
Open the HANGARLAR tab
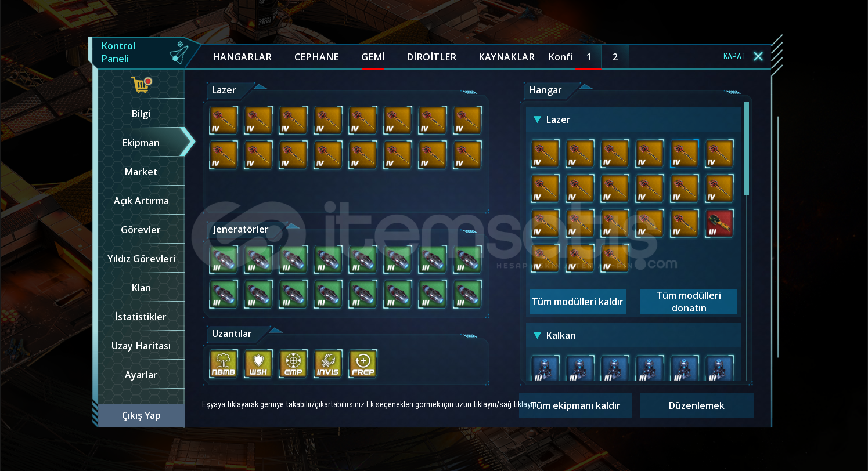(242, 57)
